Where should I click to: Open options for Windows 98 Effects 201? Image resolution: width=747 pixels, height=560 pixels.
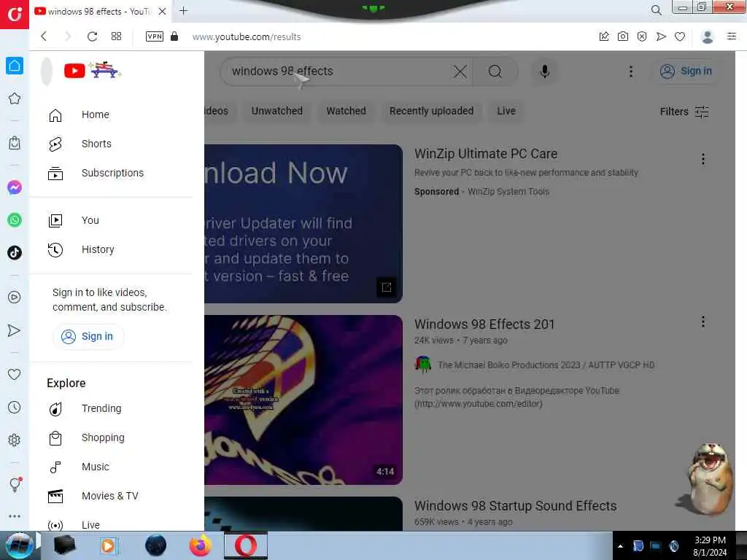(703, 322)
